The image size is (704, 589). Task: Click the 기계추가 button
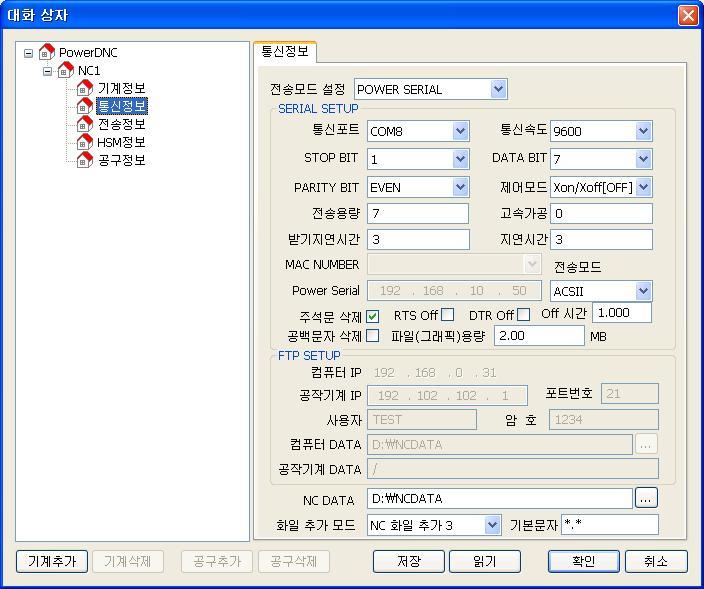click(52, 561)
